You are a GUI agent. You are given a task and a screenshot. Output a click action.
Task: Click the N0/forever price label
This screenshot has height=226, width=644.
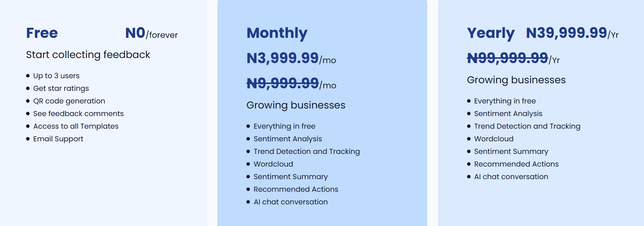151,34
